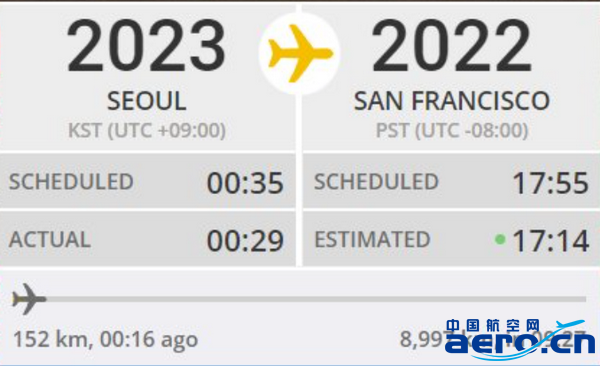Screen dimensions: 600x366
Task: Click the ACTUAL label in departure row
Action: pyautogui.click(x=49, y=240)
